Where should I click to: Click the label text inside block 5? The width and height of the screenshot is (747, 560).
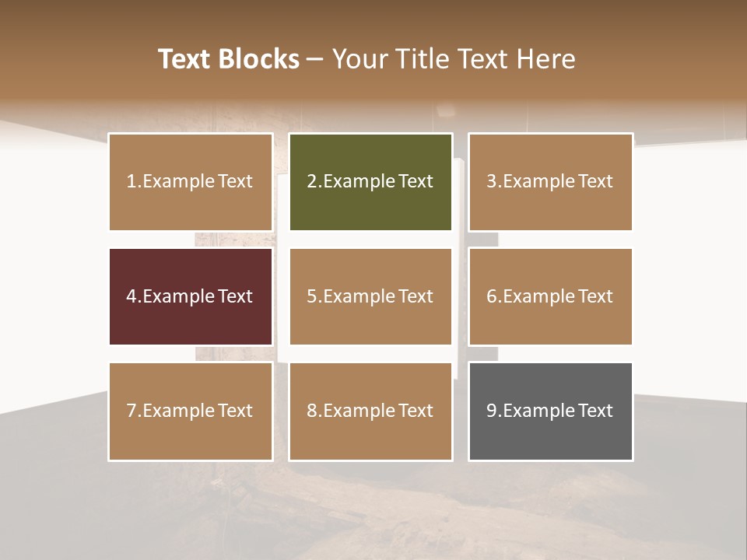point(370,296)
